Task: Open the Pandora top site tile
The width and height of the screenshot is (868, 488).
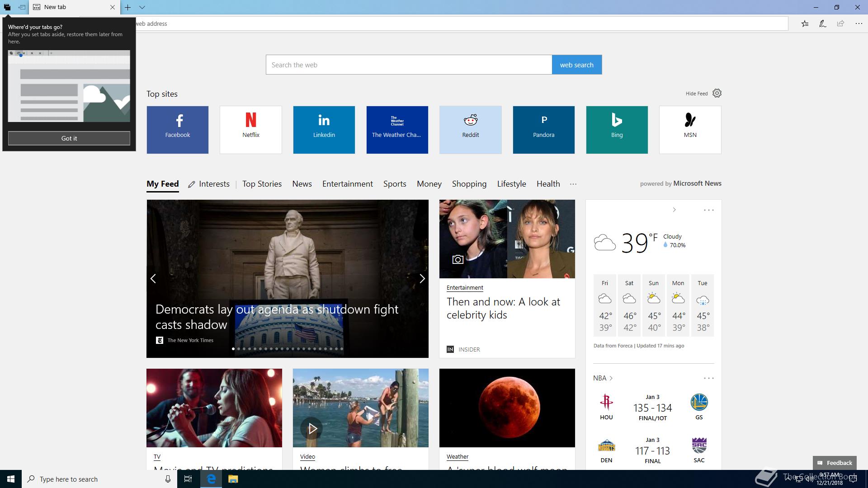Action: click(x=544, y=130)
